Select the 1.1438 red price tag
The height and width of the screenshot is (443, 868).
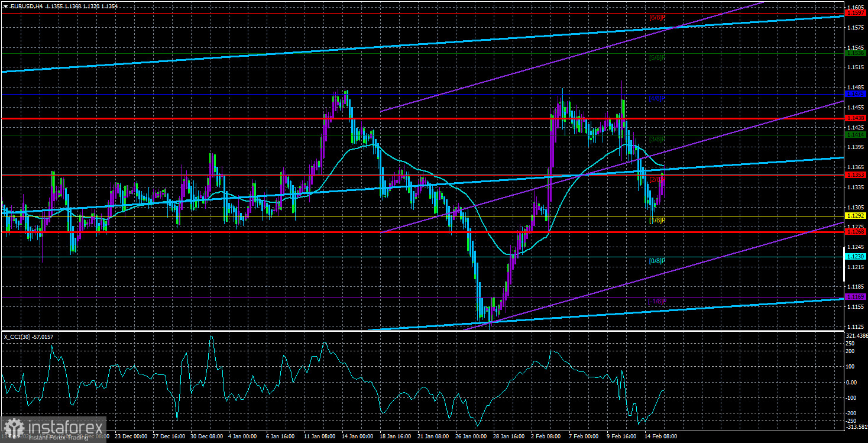click(x=855, y=118)
